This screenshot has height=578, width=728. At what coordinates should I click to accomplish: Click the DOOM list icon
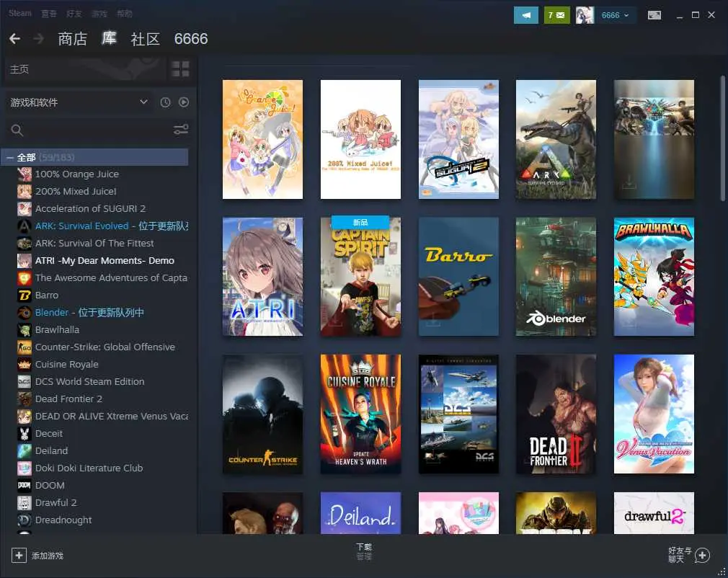(25, 486)
